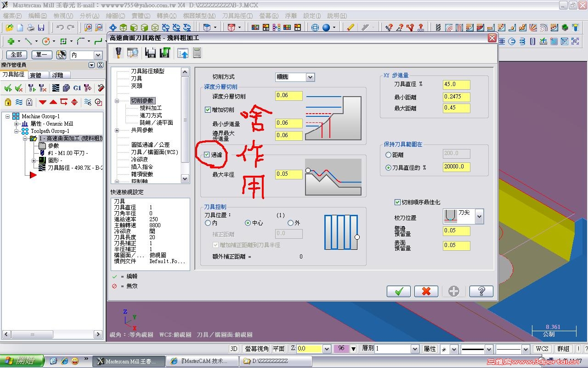
Task: Open the 層別 dropdown in status bar
Action: (415, 349)
